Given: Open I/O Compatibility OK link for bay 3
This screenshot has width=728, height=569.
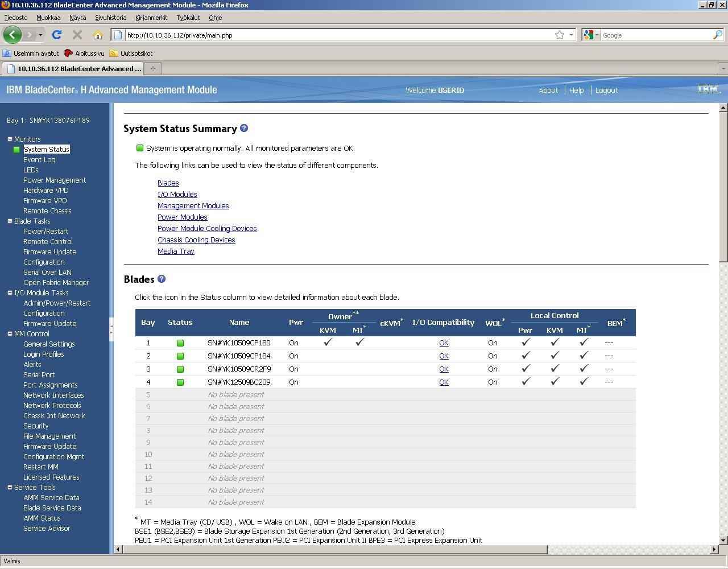Looking at the screenshot, I should click(x=444, y=369).
